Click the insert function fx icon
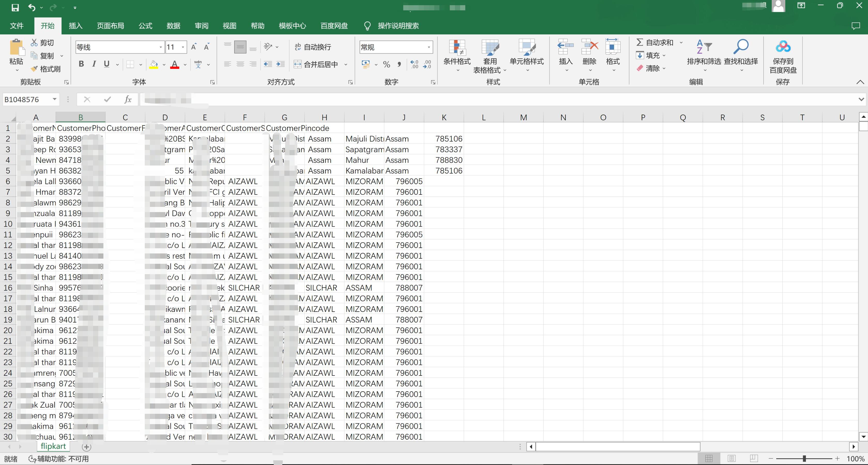Viewport: 868px width, 465px height. coord(128,99)
